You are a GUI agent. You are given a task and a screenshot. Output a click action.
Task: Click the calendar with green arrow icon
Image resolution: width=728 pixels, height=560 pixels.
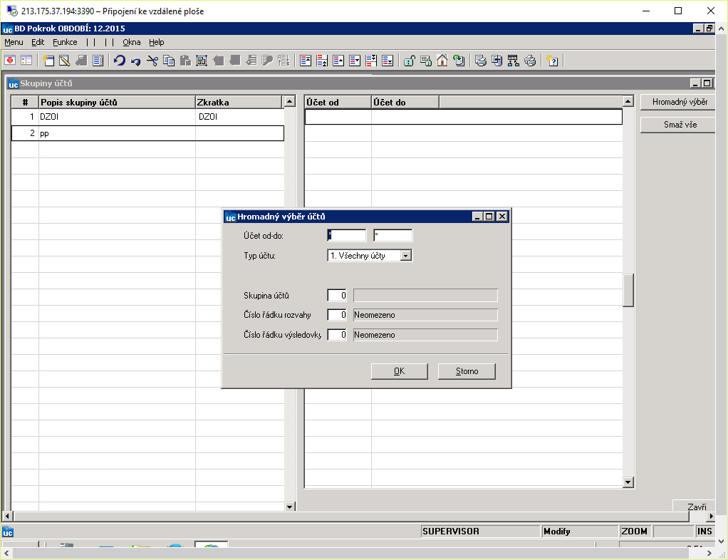coord(459,61)
